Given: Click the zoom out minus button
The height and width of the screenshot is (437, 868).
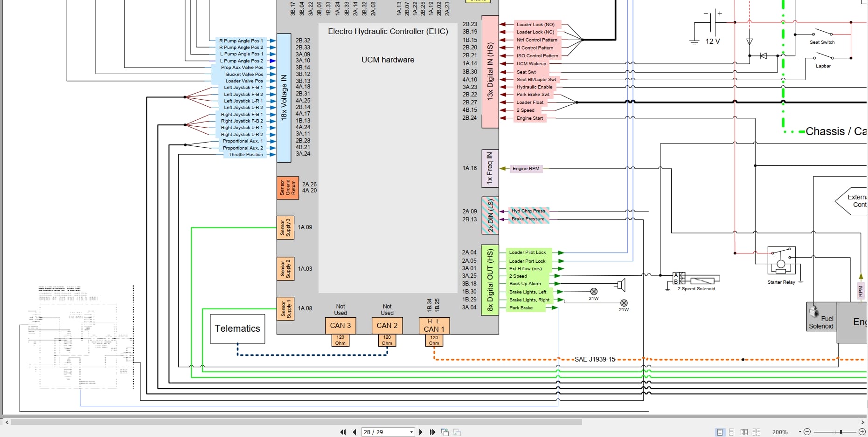Looking at the screenshot, I should [x=807, y=432].
